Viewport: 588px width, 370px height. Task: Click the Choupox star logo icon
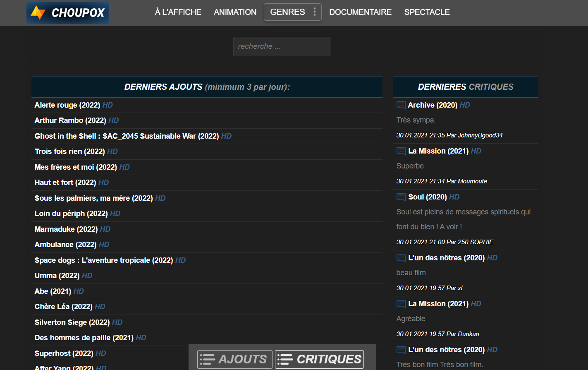pos(38,13)
